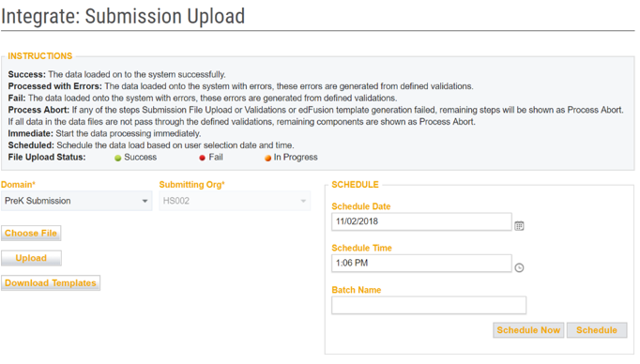
Task: Expand the Domain dropdown arrow
Action: [x=145, y=201]
